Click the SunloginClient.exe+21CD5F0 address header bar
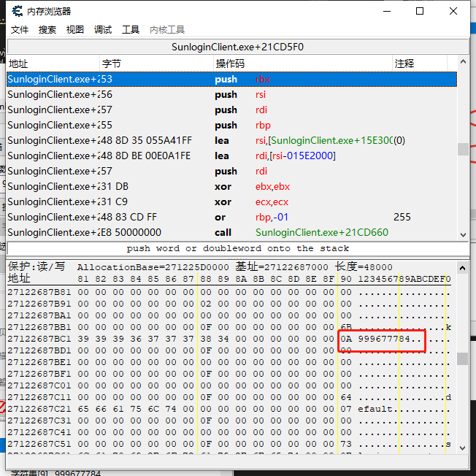Image resolution: width=476 pixels, height=476 pixels. pyautogui.click(x=237, y=47)
